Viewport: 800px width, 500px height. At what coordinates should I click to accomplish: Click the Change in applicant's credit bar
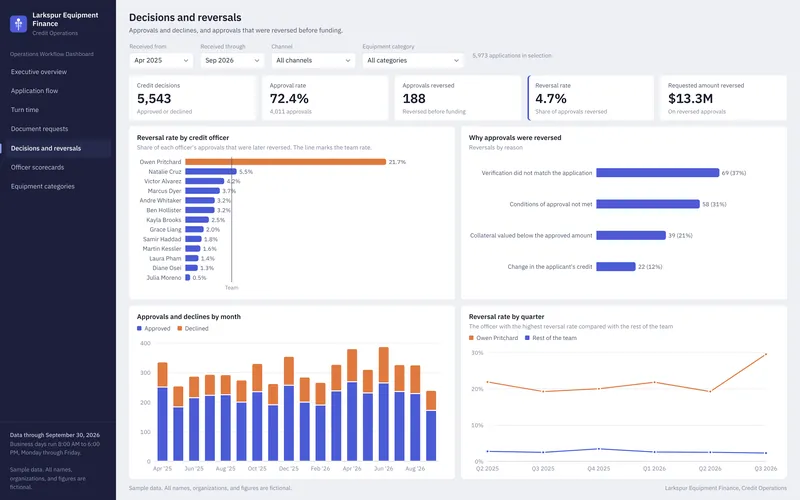coord(616,266)
